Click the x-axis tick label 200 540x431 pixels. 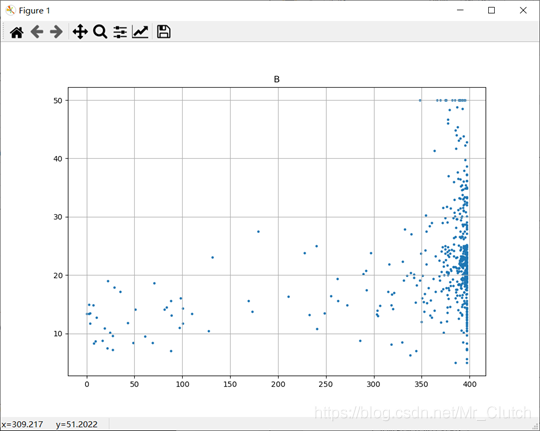coord(278,384)
